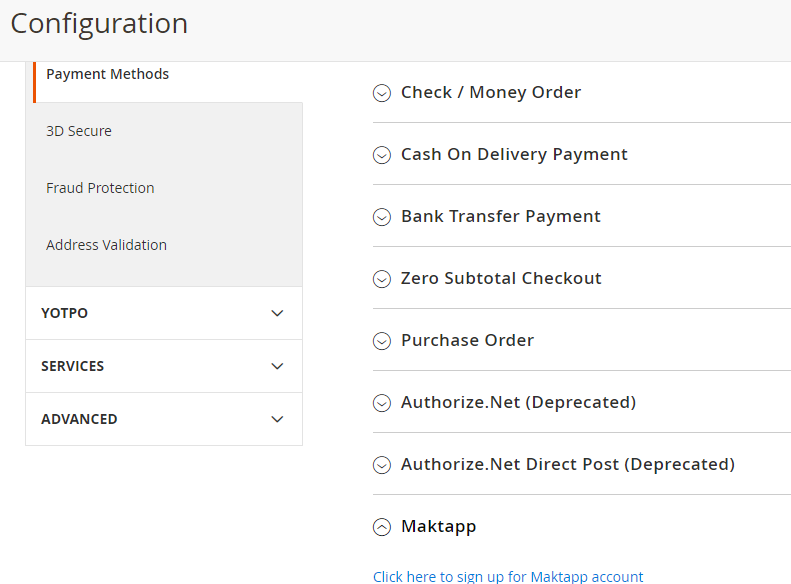This screenshot has height=584, width=791.
Task: Expand the YOTPO sidebar chevron
Action: click(x=277, y=313)
